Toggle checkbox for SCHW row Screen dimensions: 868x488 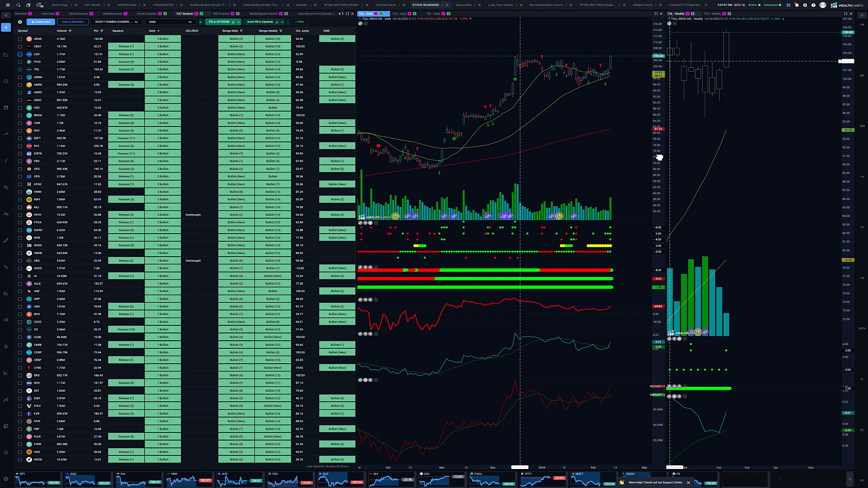click(x=20, y=230)
